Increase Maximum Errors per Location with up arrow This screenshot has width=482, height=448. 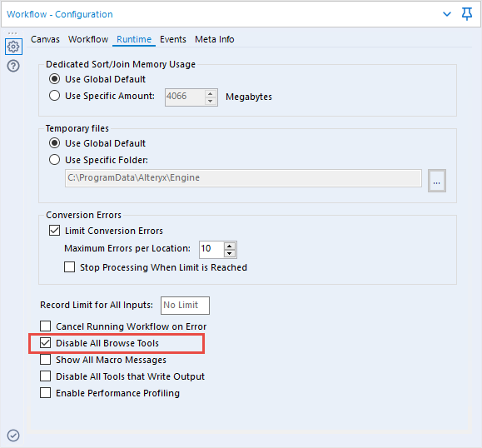[230, 246]
